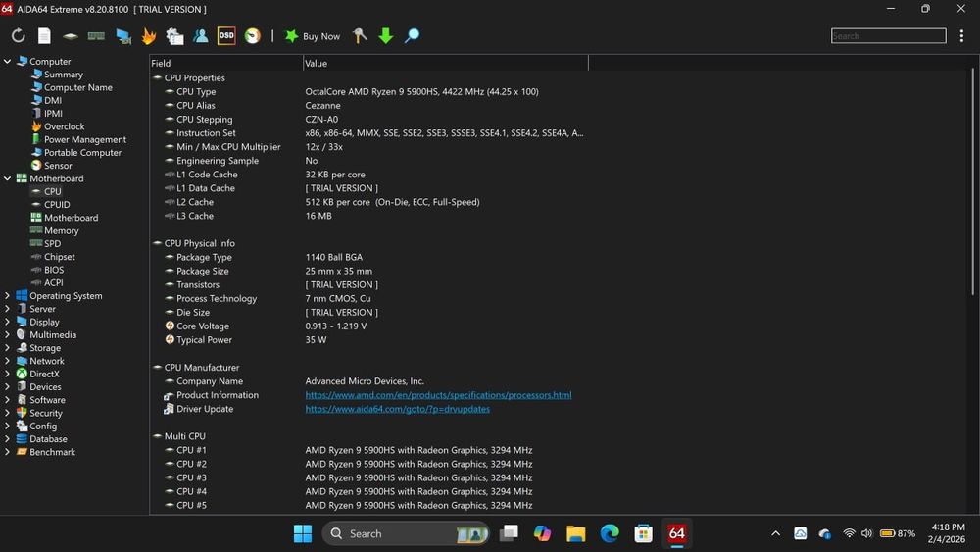Expand the Storage node

pyautogui.click(x=8, y=348)
